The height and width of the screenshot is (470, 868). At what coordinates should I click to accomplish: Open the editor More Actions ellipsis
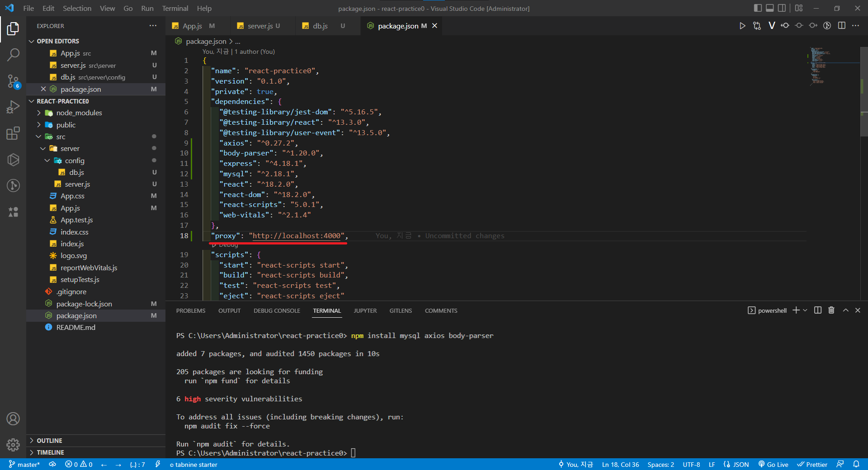coord(855,26)
